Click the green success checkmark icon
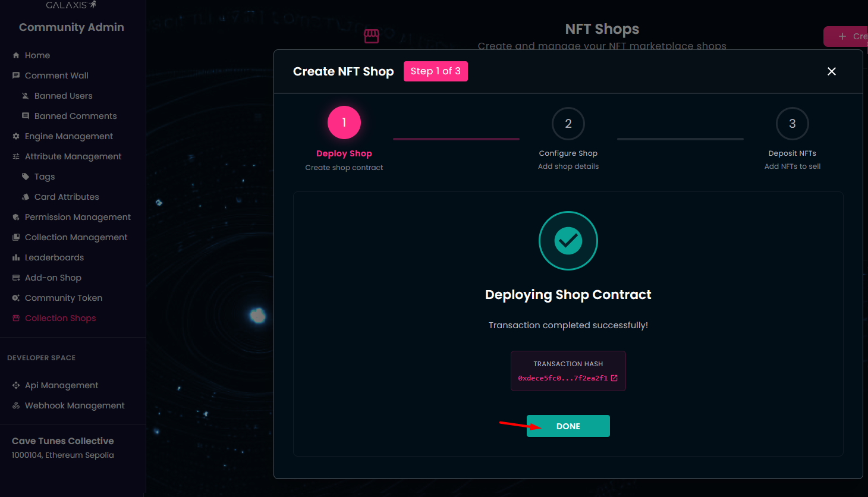Image resolution: width=868 pixels, height=497 pixels. click(x=568, y=241)
